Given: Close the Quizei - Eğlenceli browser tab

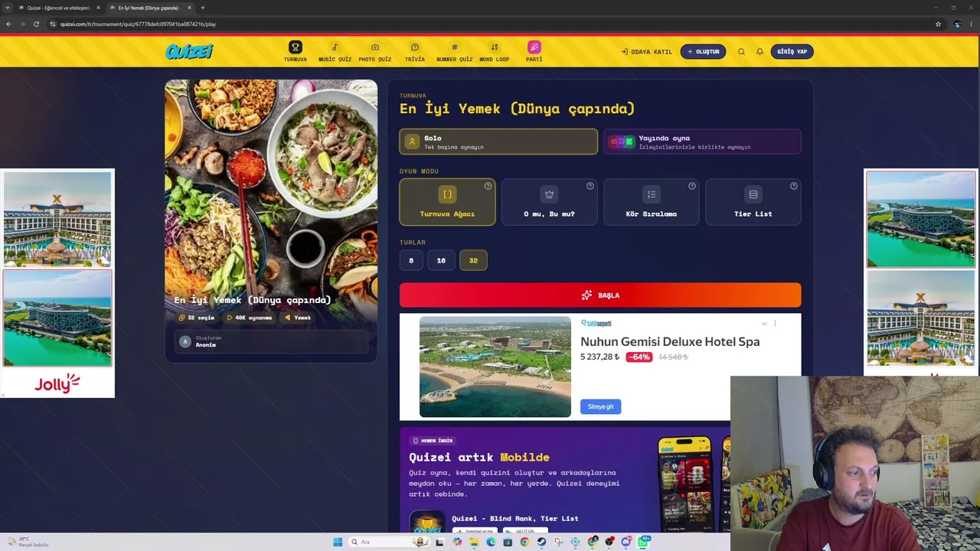Looking at the screenshot, I should [98, 8].
